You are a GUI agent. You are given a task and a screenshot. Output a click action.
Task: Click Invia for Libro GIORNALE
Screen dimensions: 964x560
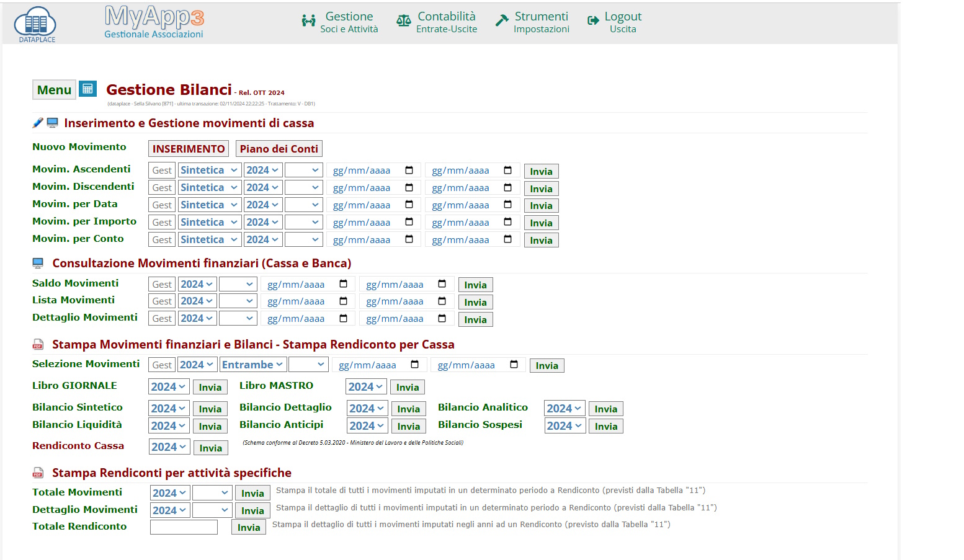[210, 387]
